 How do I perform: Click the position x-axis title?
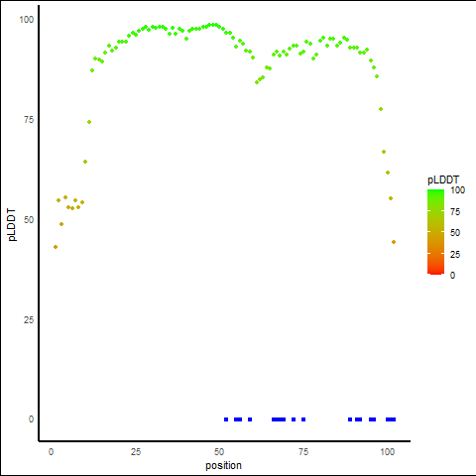point(223,466)
